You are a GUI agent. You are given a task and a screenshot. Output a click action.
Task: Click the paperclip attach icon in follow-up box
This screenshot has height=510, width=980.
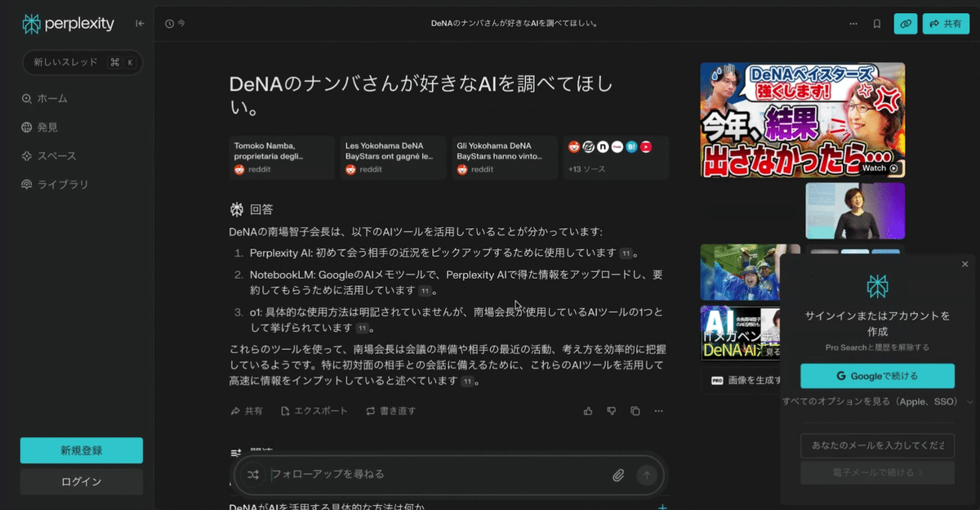point(619,475)
